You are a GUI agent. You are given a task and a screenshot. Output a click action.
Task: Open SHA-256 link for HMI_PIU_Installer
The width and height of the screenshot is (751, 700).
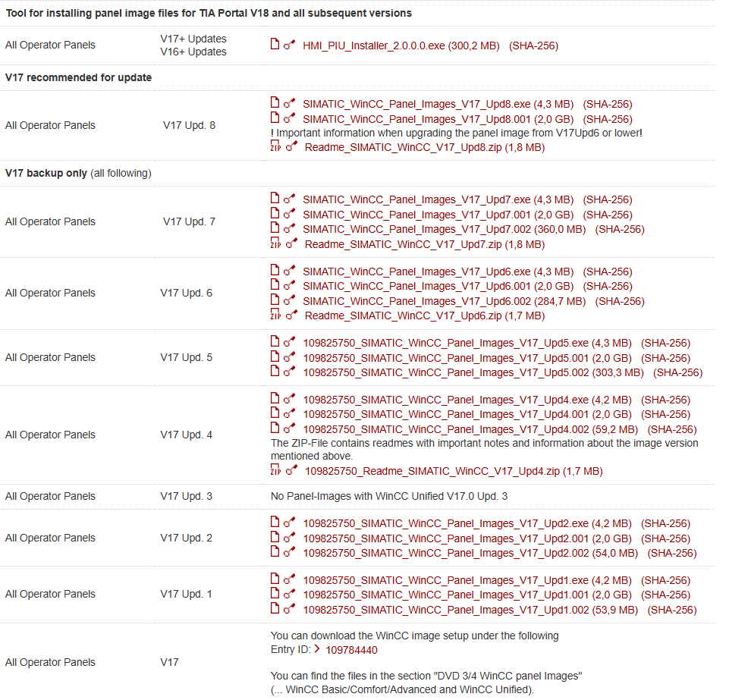[533, 46]
